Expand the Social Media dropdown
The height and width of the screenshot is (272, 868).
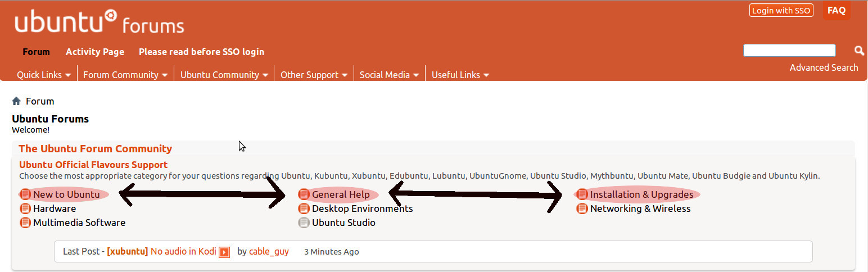click(389, 75)
